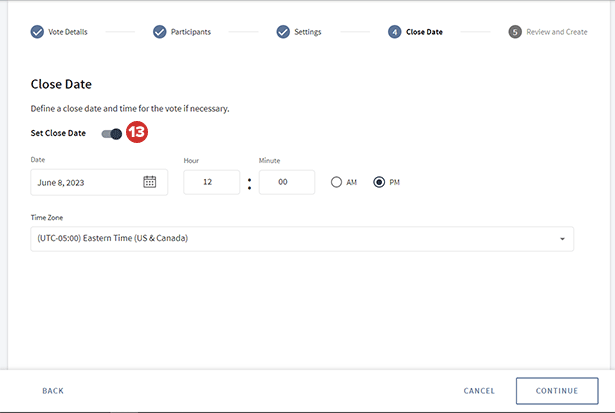This screenshot has height=413, width=615.
Task: Click the Time Zone dropdown arrow
Action: (x=562, y=239)
